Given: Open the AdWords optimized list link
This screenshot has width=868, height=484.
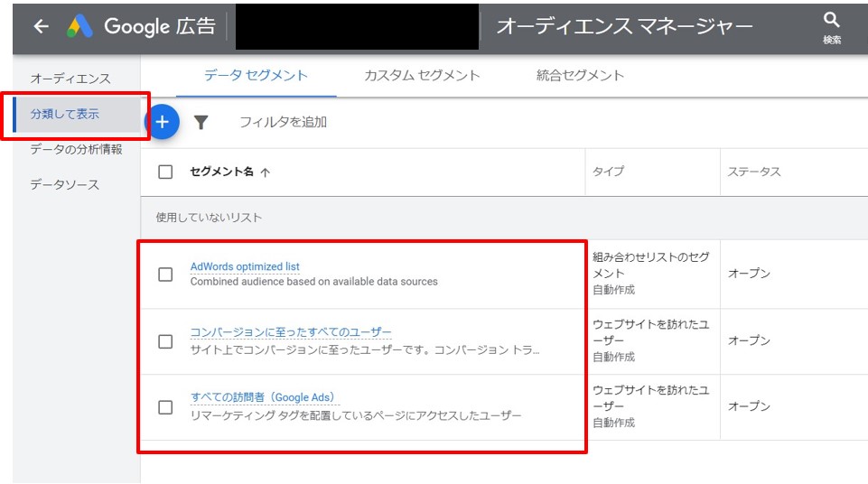Looking at the screenshot, I should (x=245, y=266).
